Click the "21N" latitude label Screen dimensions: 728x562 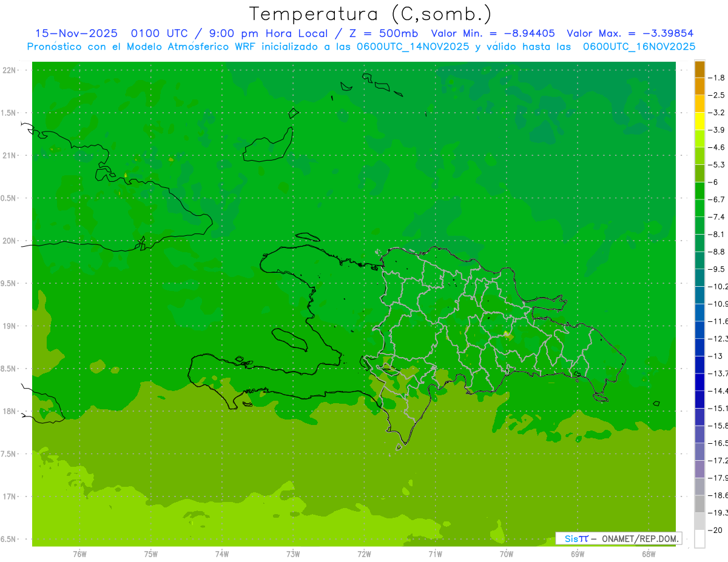click(x=10, y=155)
